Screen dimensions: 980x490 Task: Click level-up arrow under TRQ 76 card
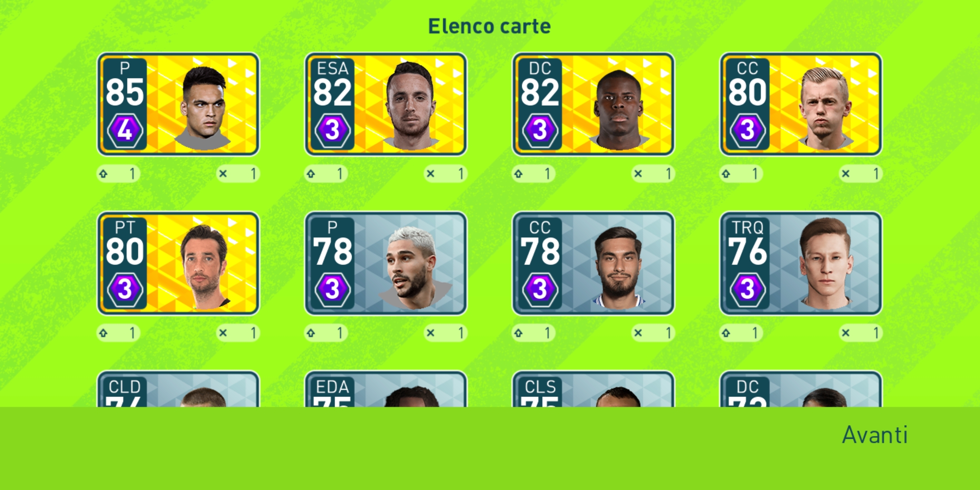pos(741,333)
